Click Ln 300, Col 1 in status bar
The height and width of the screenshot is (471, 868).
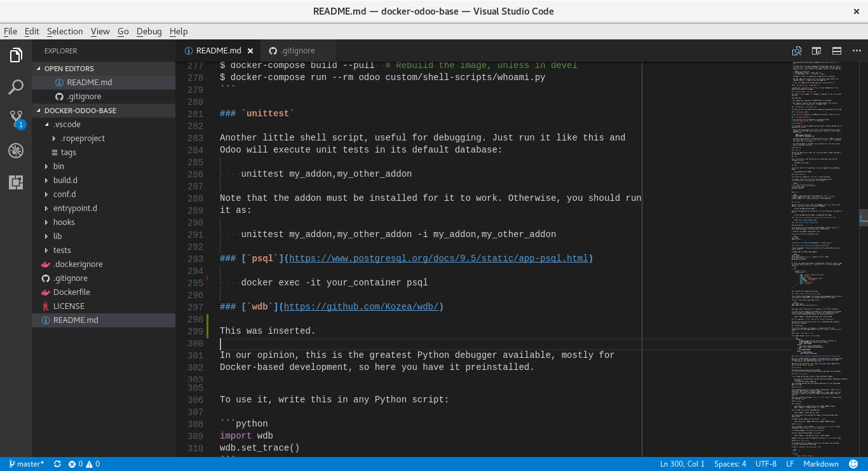pyautogui.click(x=682, y=464)
